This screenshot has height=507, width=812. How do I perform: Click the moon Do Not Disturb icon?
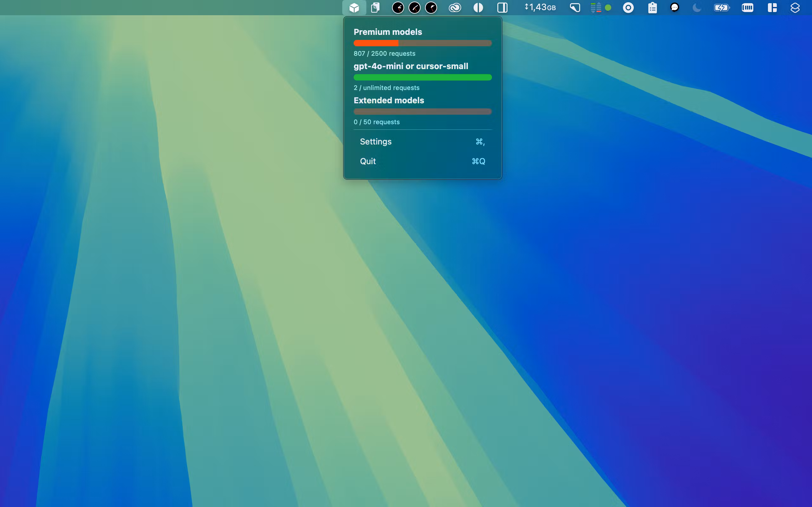[x=696, y=7]
